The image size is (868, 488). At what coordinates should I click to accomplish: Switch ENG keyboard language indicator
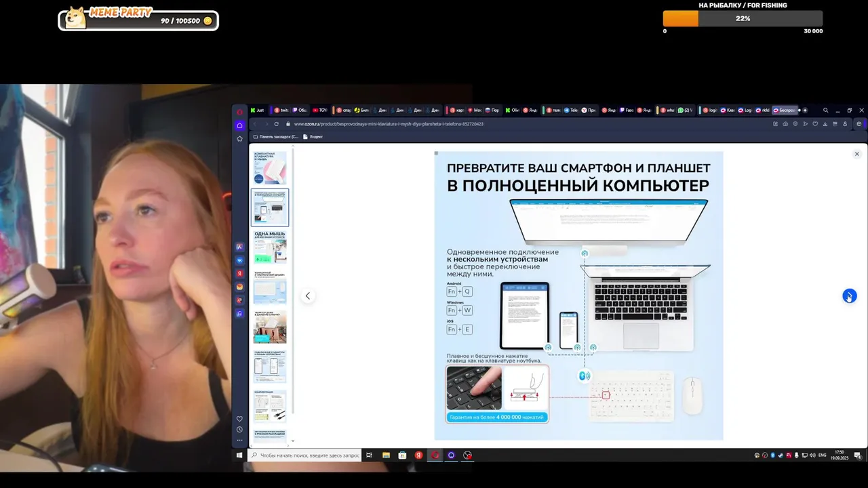coord(823,455)
